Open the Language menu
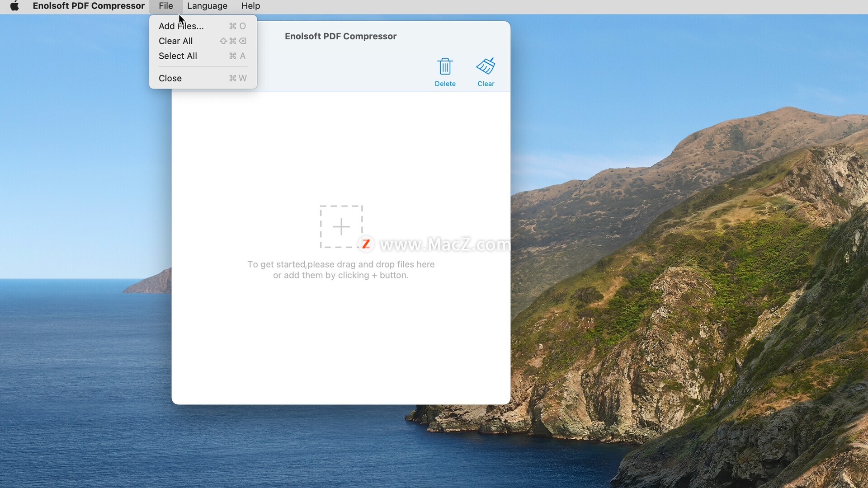 pyautogui.click(x=207, y=6)
